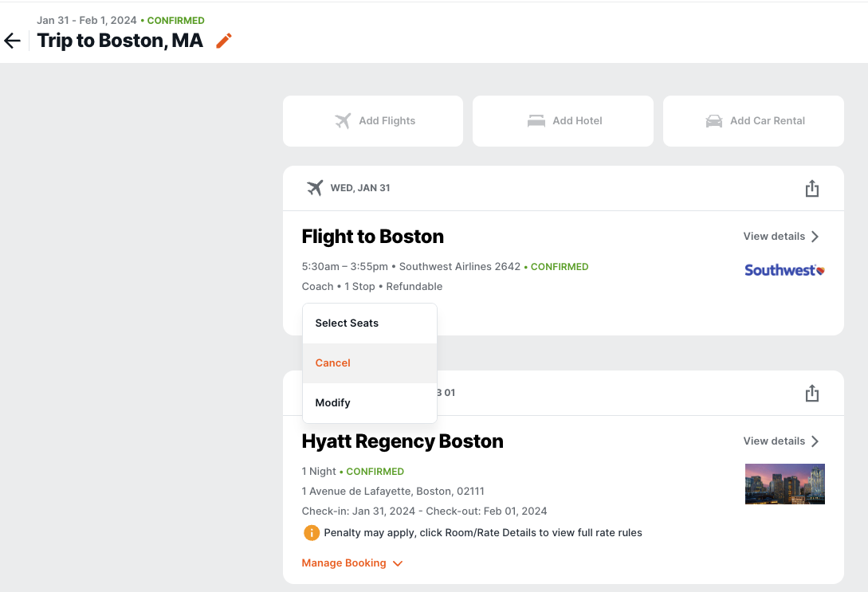Image resolution: width=868 pixels, height=592 pixels.
Task: Click the car icon in Add Car Rental
Action: pos(713,120)
